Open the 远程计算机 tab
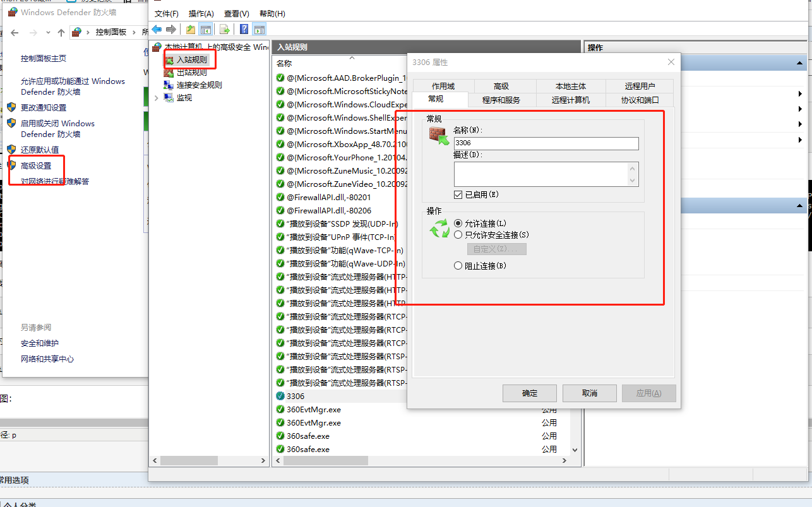Image resolution: width=812 pixels, height=507 pixels. click(x=571, y=100)
